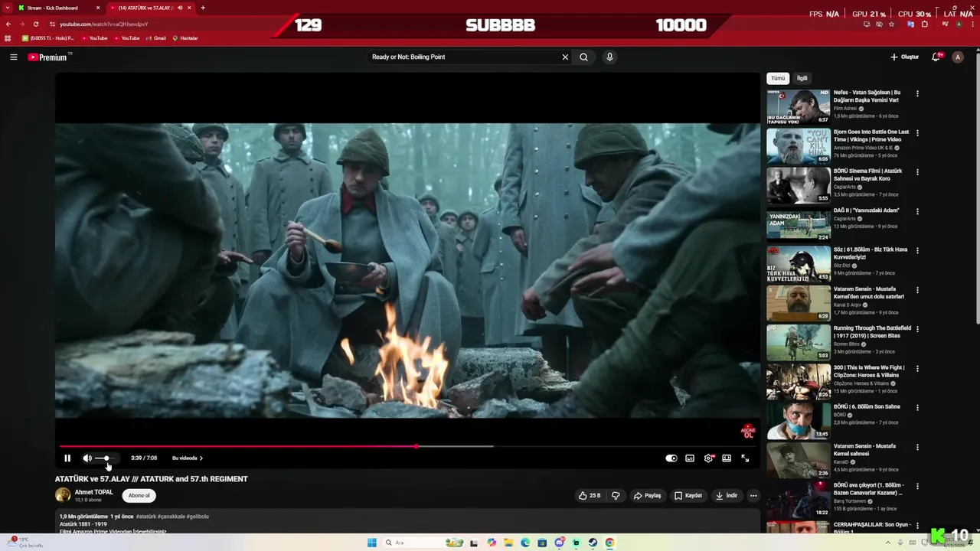
Task: Save the video with Kaydet
Action: tap(688, 495)
